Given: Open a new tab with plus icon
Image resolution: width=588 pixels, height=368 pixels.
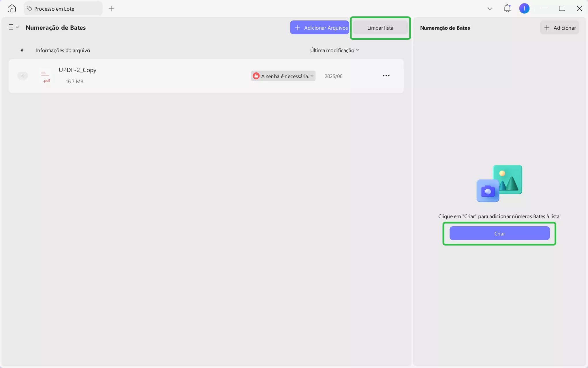Looking at the screenshot, I should point(112,9).
